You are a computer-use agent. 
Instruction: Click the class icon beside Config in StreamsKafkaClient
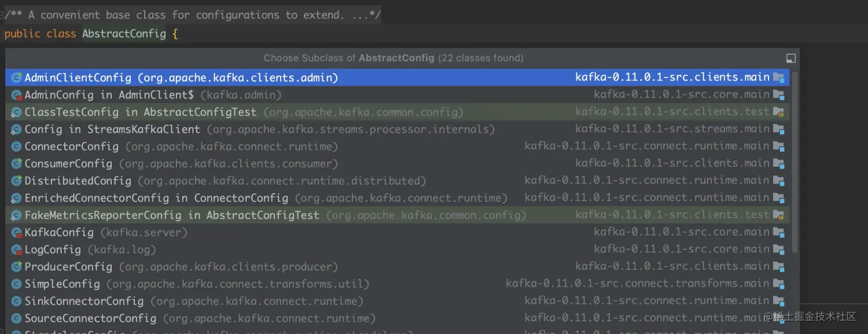[17, 129]
